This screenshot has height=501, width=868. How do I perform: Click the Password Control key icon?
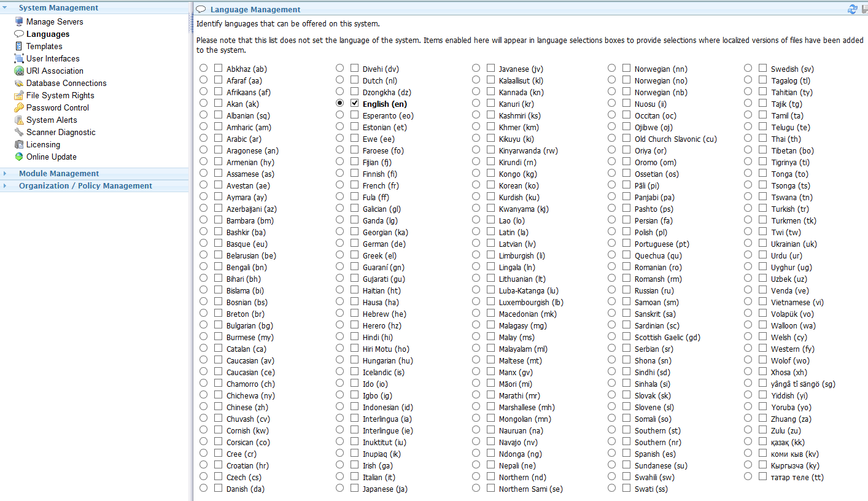(x=19, y=107)
